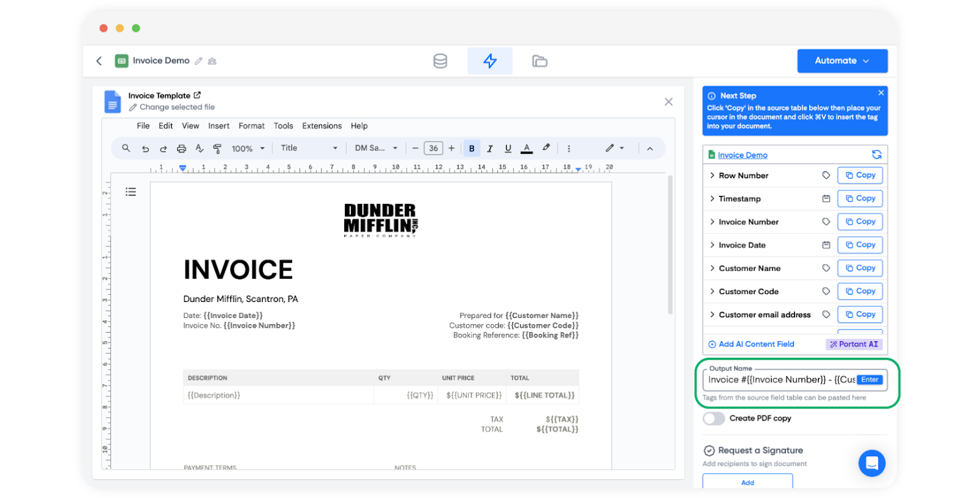
Task: Expand the Customer Name field row
Action: click(x=712, y=268)
